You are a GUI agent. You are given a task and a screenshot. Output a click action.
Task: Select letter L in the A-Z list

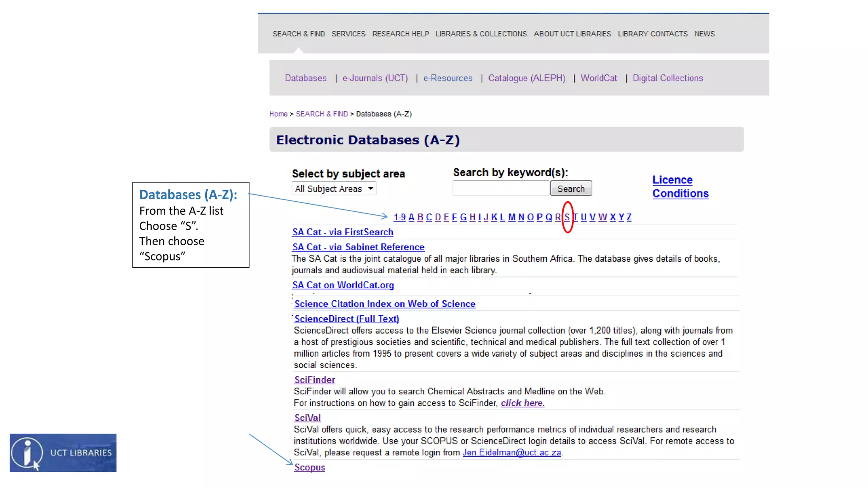(503, 217)
